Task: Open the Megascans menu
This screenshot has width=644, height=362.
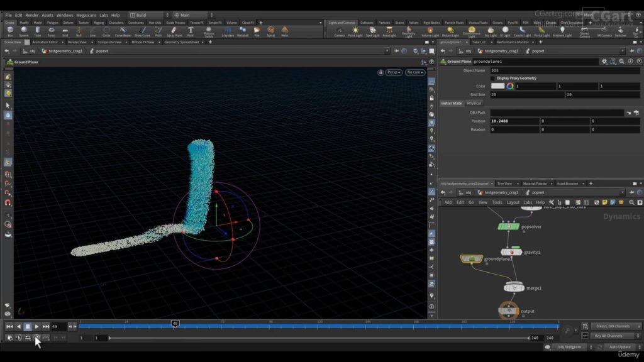Action: pyautogui.click(x=86, y=15)
